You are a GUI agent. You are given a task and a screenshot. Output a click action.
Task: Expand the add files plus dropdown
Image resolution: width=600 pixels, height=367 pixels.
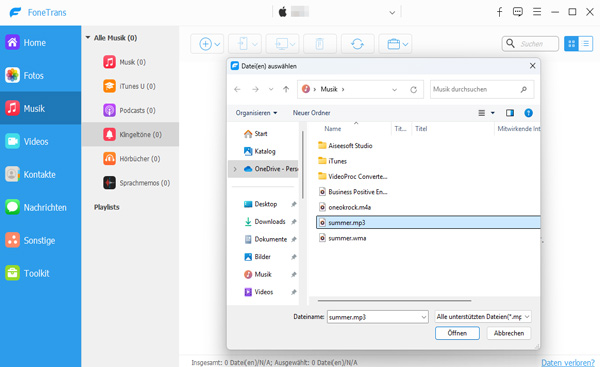pos(208,44)
